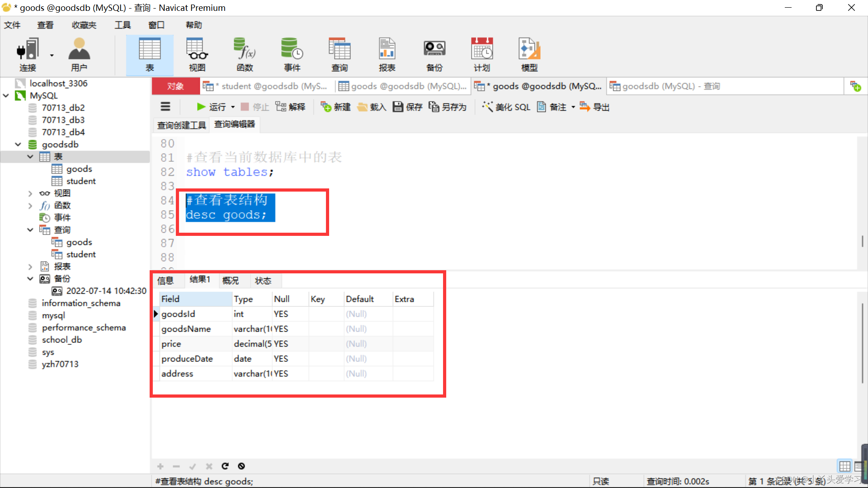Select backup 2022-07-14 10:42:30
This screenshot has width=868, height=488.
[106, 291]
